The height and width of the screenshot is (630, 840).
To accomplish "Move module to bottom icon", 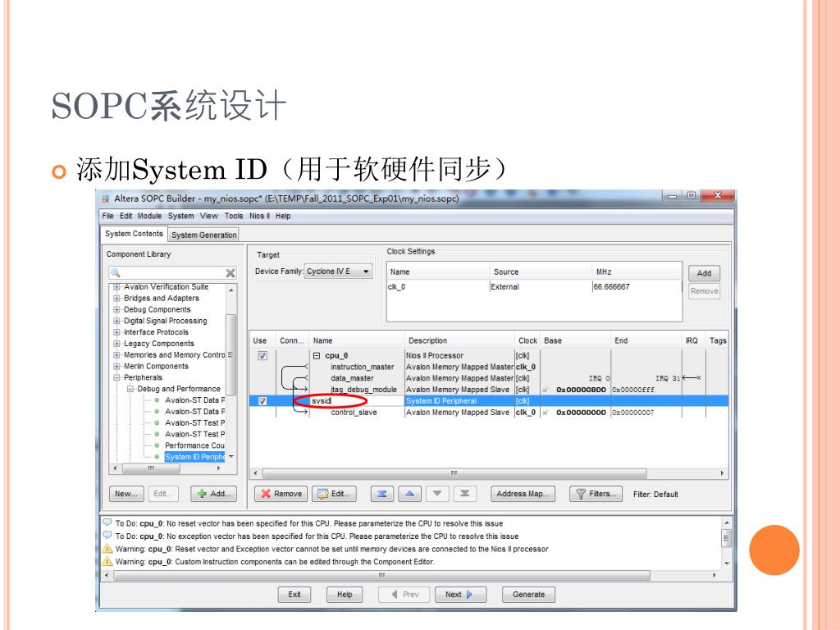I will point(465,494).
